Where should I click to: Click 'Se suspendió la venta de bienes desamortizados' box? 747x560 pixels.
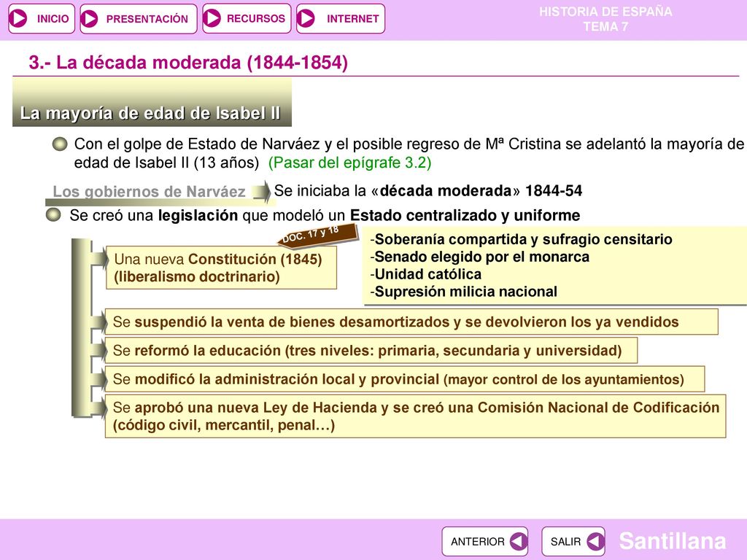pos(411,322)
